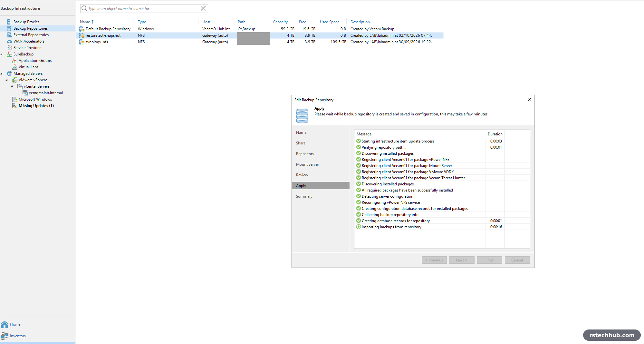The height and width of the screenshot is (344, 644).
Task: Click the Backup Repositories tree icon
Action: point(9,28)
